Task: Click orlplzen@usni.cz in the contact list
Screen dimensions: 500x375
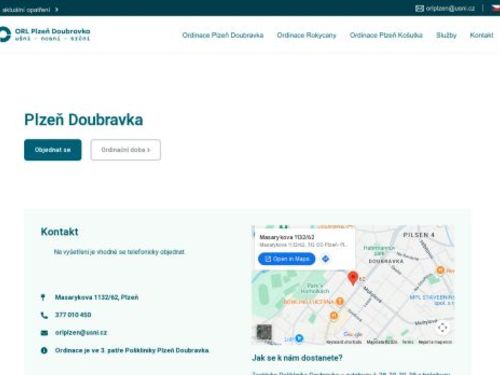Action: [81, 332]
